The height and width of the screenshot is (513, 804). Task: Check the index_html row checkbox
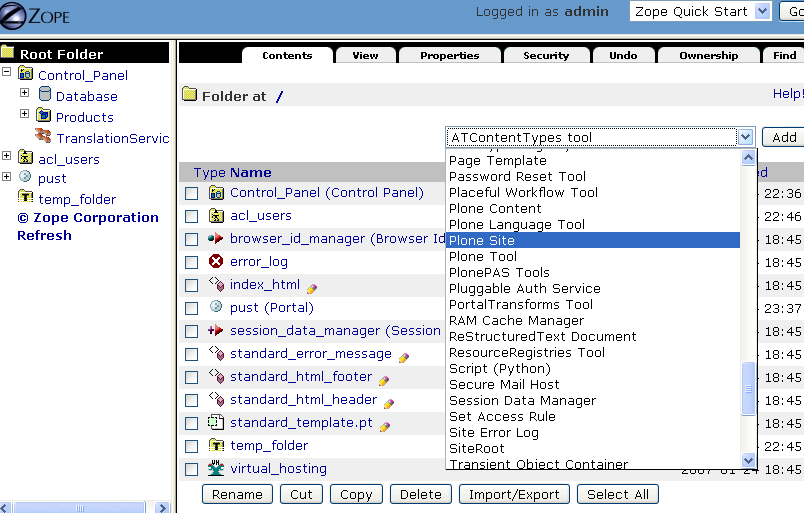coord(192,285)
